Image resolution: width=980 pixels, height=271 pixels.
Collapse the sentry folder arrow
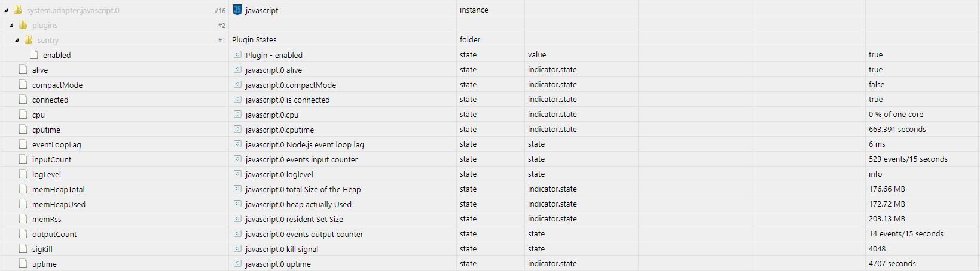pos(17,40)
